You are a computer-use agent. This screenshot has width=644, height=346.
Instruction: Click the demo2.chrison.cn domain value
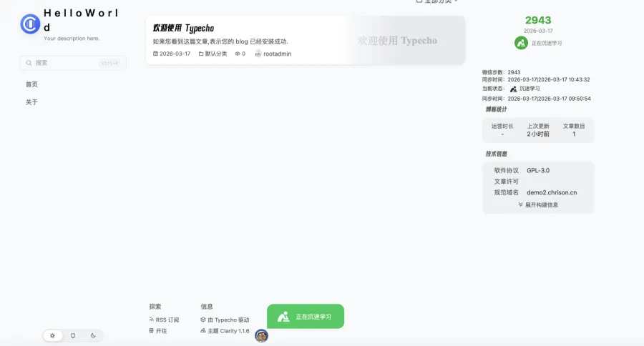[552, 192]
